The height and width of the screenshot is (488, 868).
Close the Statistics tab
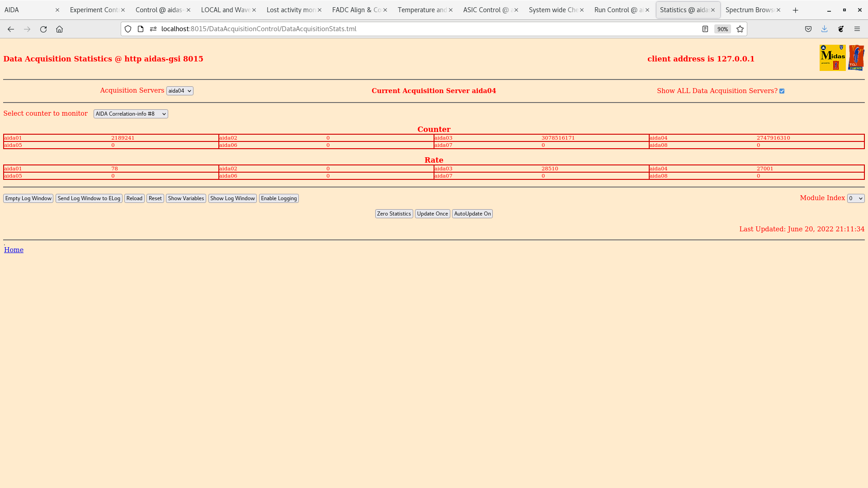(x=713, y=10)
